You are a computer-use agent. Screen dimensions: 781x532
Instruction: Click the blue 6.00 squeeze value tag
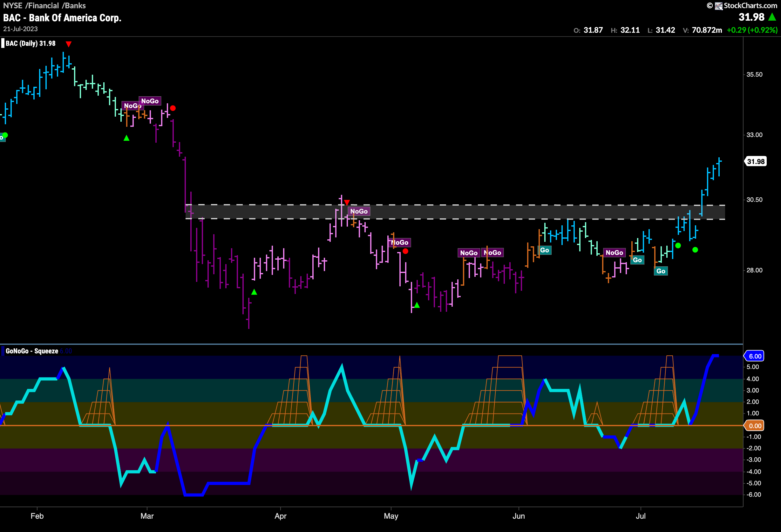754,356
